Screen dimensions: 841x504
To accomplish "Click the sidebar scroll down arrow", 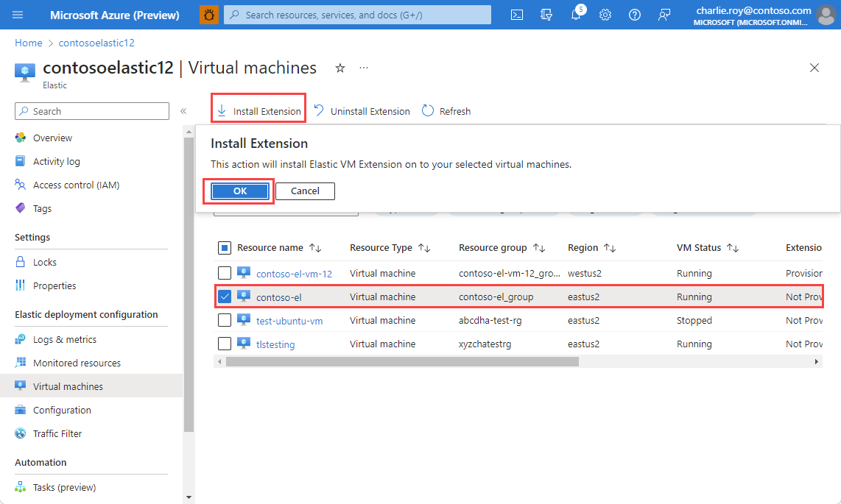I will coord(189,497).
